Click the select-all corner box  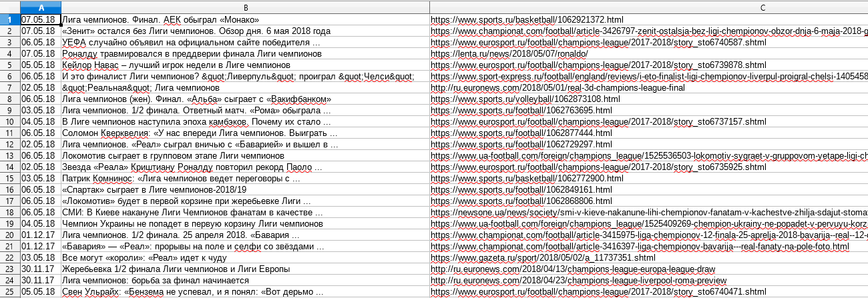click(x=10, y=7)
